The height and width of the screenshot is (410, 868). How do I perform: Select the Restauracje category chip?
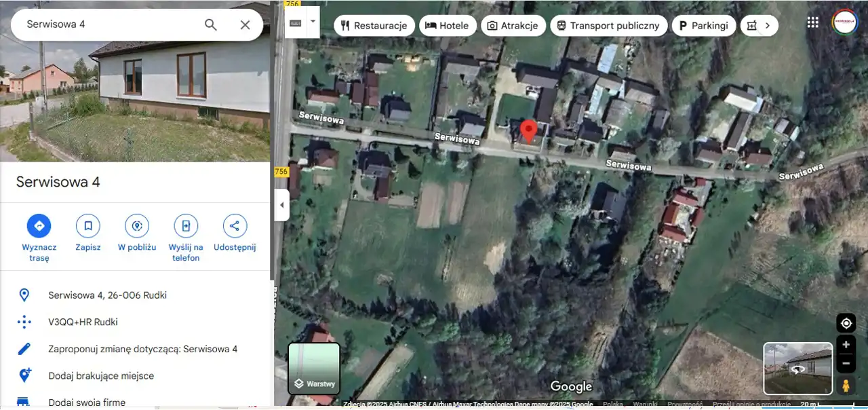point(374,26)
